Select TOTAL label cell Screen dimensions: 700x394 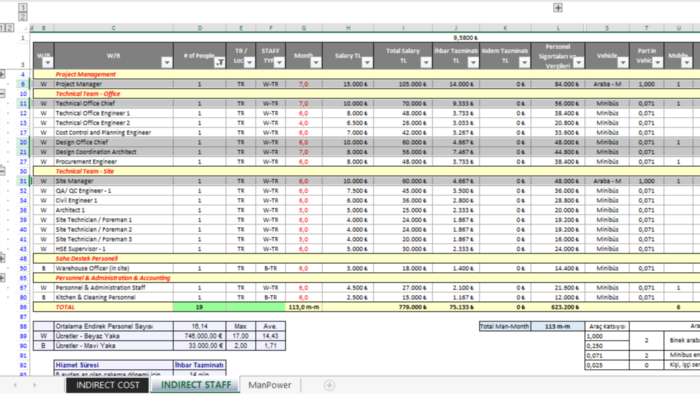click(x=113, y=307)
